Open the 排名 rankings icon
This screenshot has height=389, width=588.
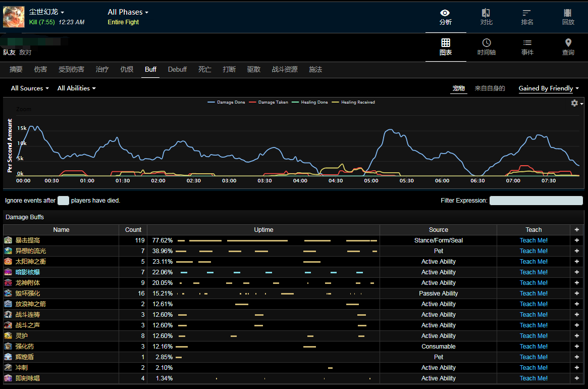click(527, 13)
